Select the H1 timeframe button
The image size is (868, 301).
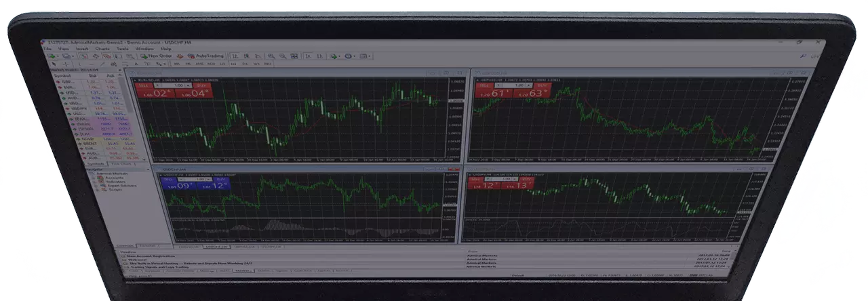coord(222,64)
